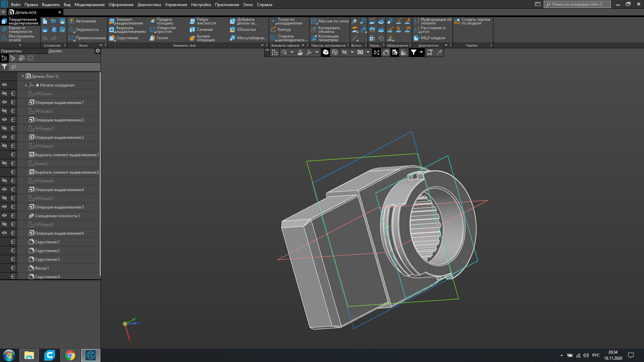Click in the tree search field
Viewport: 644px width, 362px height.
pyautogui.click(x=54, y=67)
